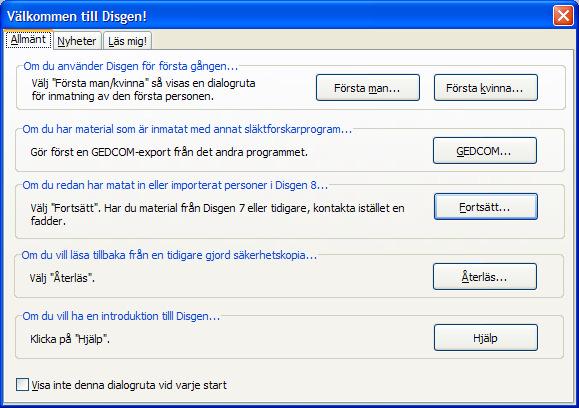Choose the Fortsätt... button

pos(485,206)
